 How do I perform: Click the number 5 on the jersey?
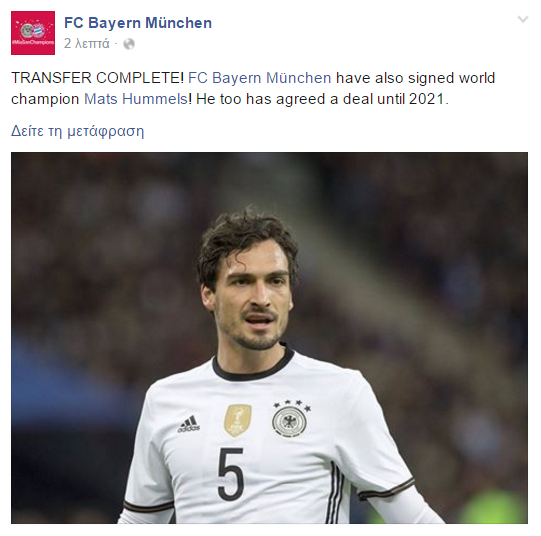point(231,474)
